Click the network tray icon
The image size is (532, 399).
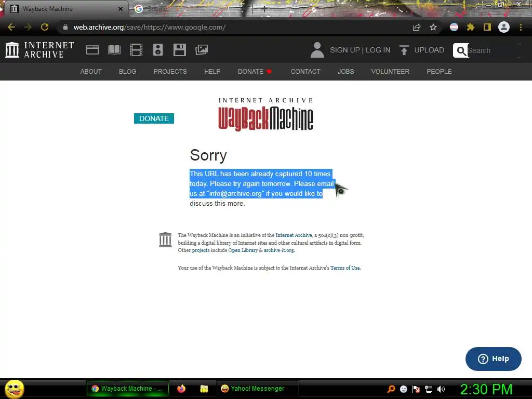(429, 389)
